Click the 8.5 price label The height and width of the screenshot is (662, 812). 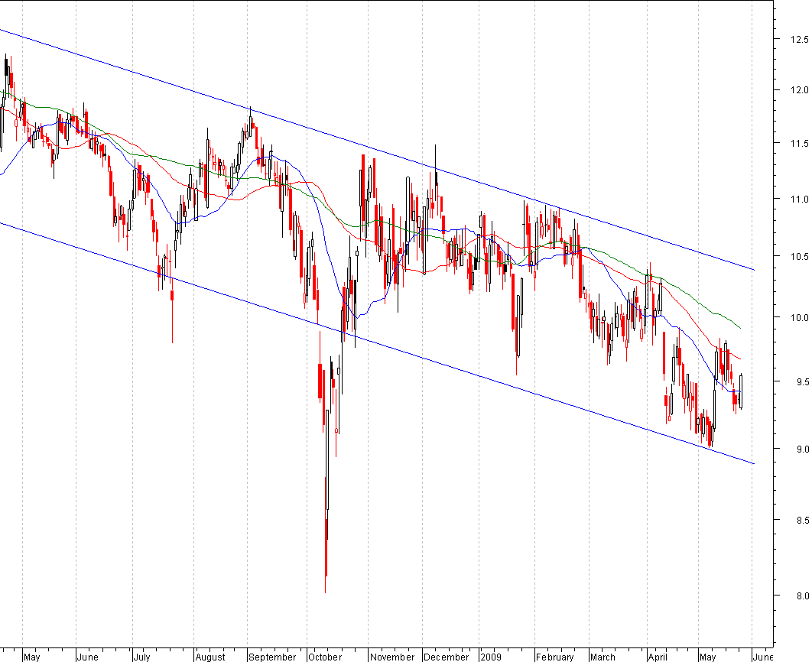click(x=802, y=520)
